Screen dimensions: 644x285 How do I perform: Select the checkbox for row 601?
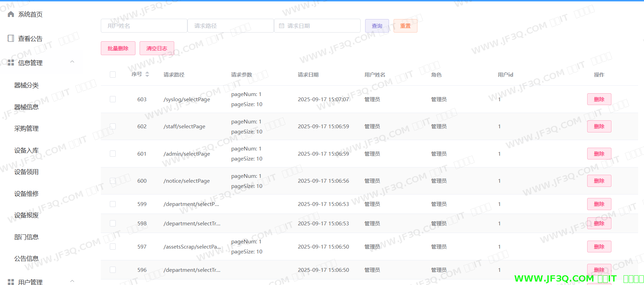[113, 154]
